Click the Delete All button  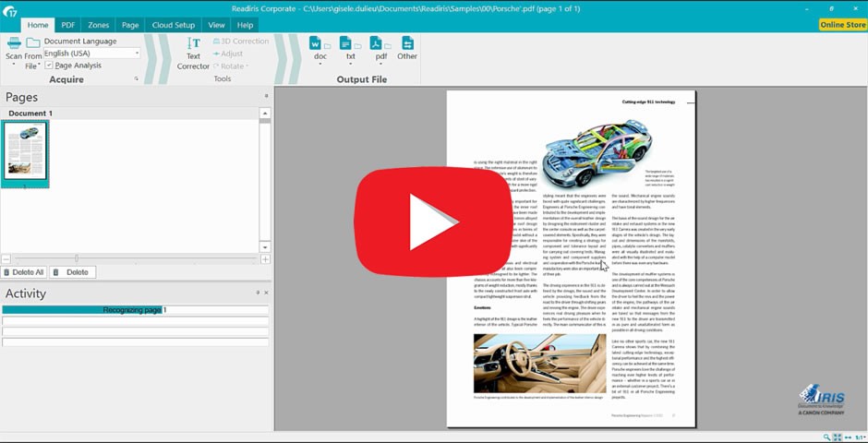pos(24,272)
